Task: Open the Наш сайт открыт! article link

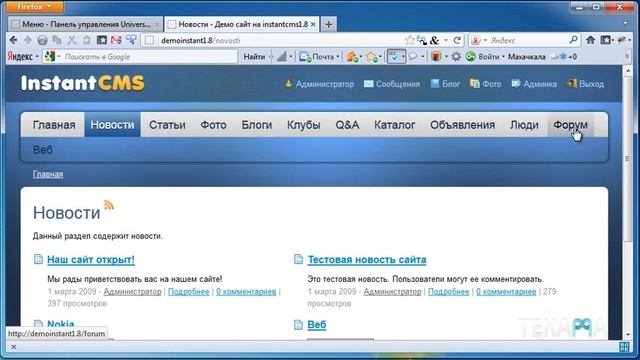Action: pos(91,260)
